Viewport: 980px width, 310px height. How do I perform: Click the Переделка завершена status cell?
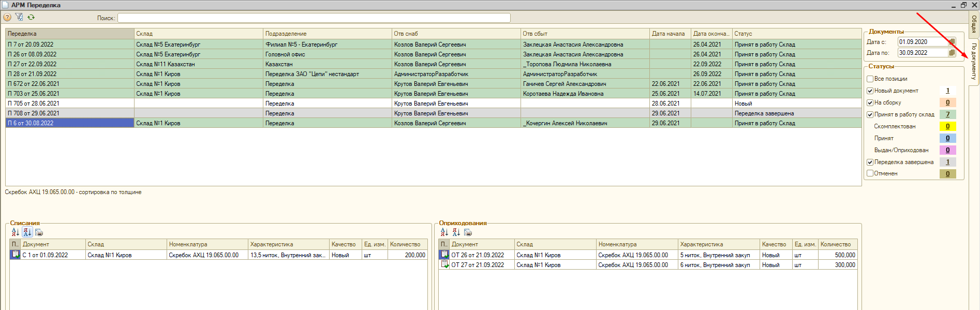797,113
